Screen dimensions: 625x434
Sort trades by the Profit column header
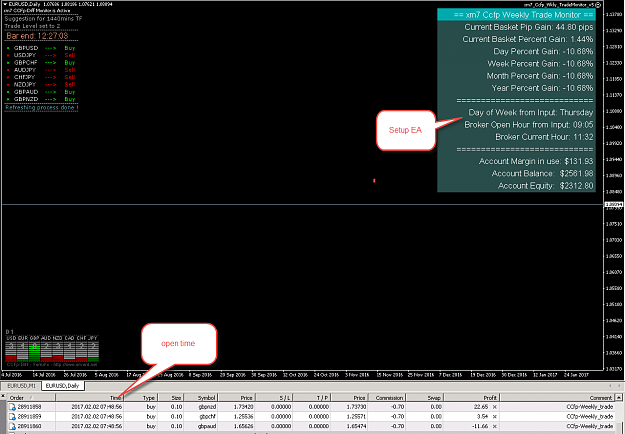coord(472,398)
